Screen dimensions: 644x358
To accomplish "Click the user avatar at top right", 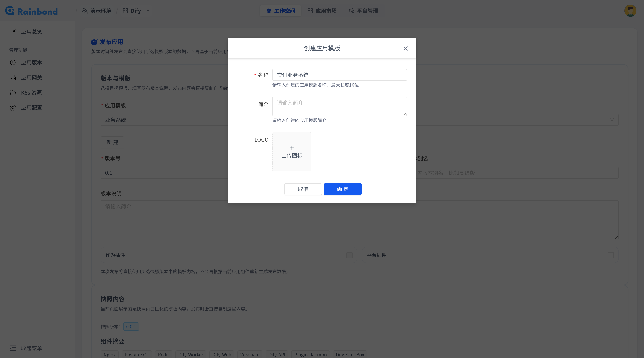I will click(630, 11).
